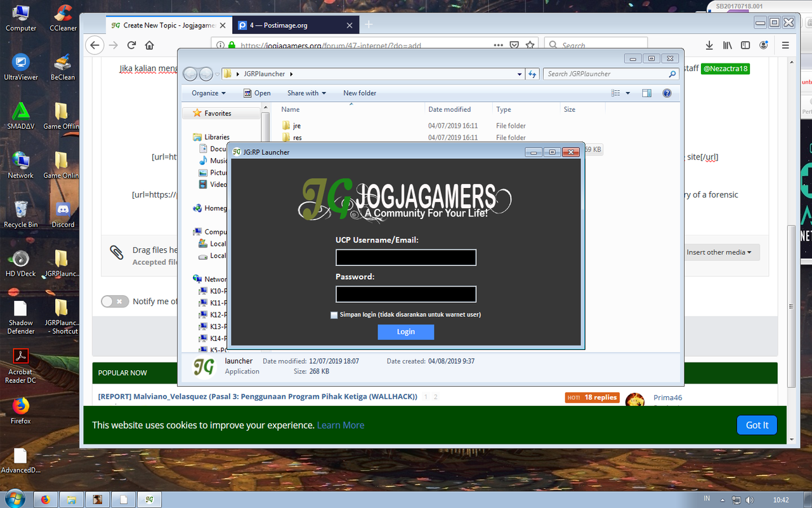Open the Network desktop icon

pos(21,165)
